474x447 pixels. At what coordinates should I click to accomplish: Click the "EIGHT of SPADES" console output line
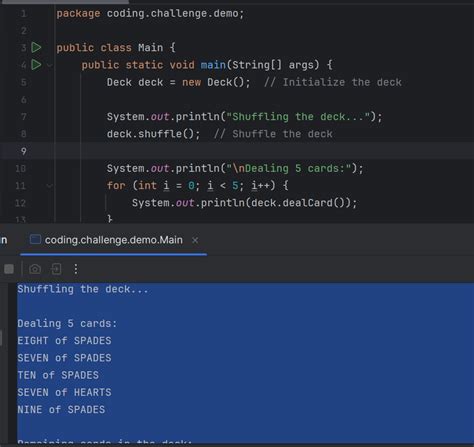pos(64,341)
